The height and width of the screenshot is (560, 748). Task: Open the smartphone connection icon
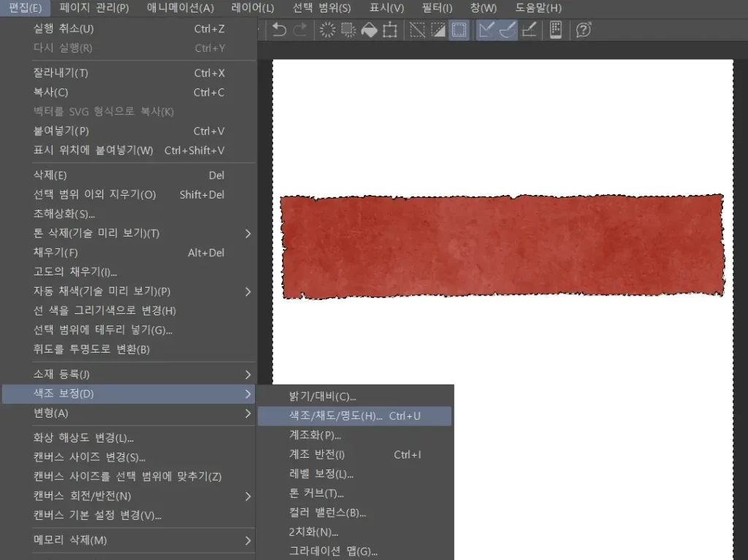(x=555, y=30)
